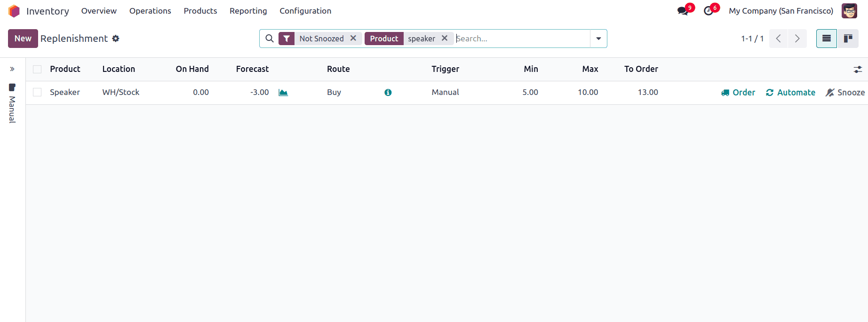
Task: Click the 1-1 / 1 pager counter
Action: [752, 39]
